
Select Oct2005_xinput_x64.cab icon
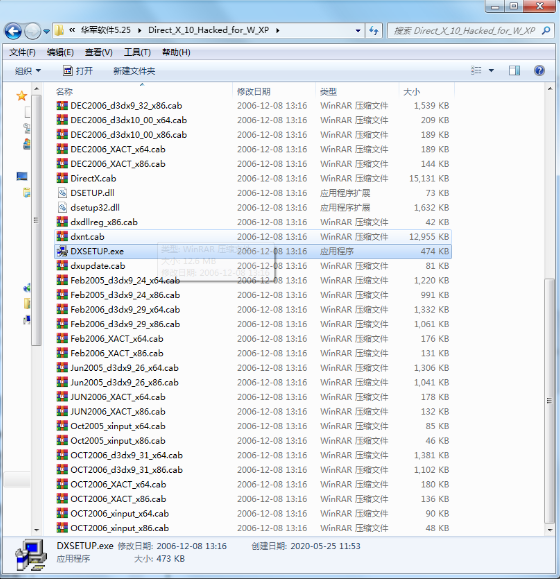[62, 426]
